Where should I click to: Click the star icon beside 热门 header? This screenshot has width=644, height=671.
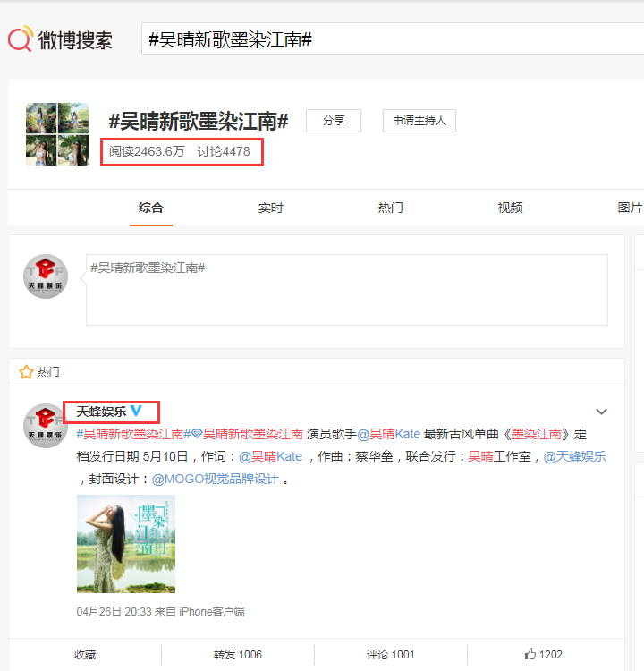(26, 371)
